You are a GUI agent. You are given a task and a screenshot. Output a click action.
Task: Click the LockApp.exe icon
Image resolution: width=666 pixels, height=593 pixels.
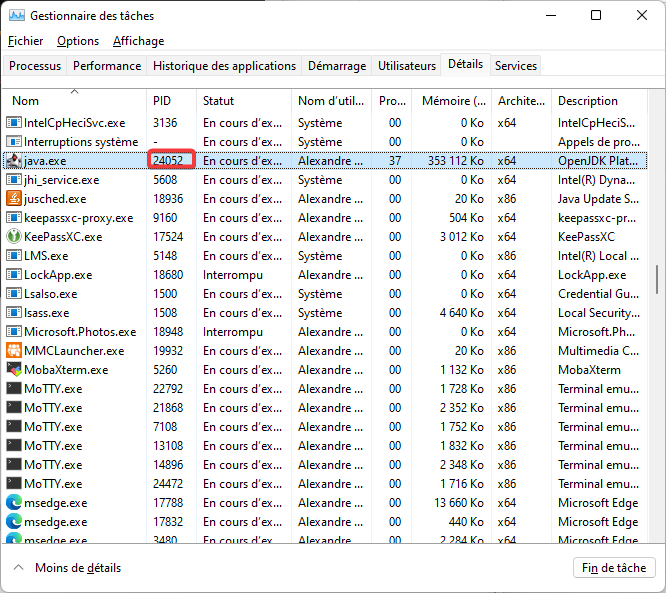[x=14, y=274]
